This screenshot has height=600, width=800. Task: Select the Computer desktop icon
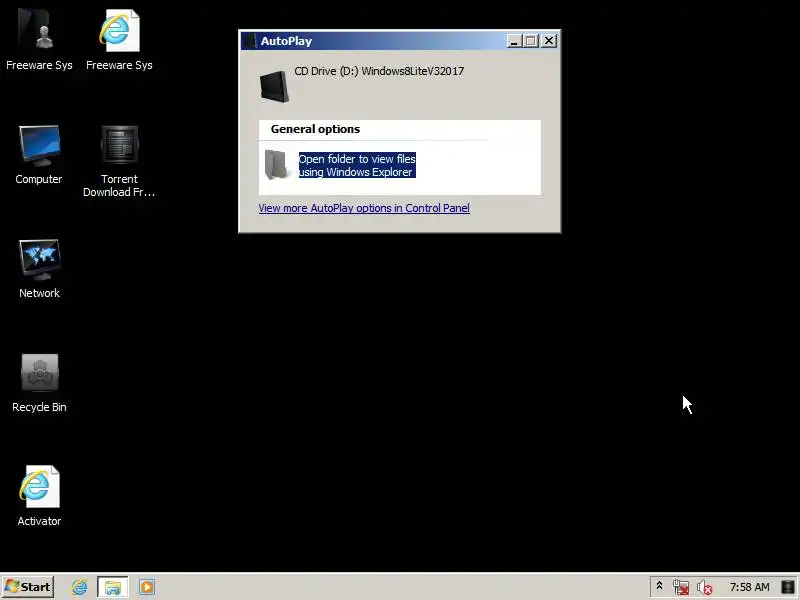click(39, 154)
